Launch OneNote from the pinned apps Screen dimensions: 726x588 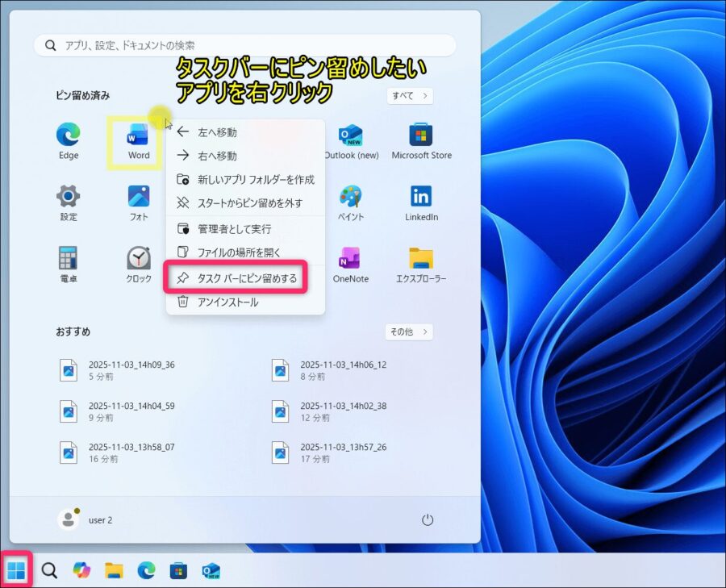pos(351,262)
